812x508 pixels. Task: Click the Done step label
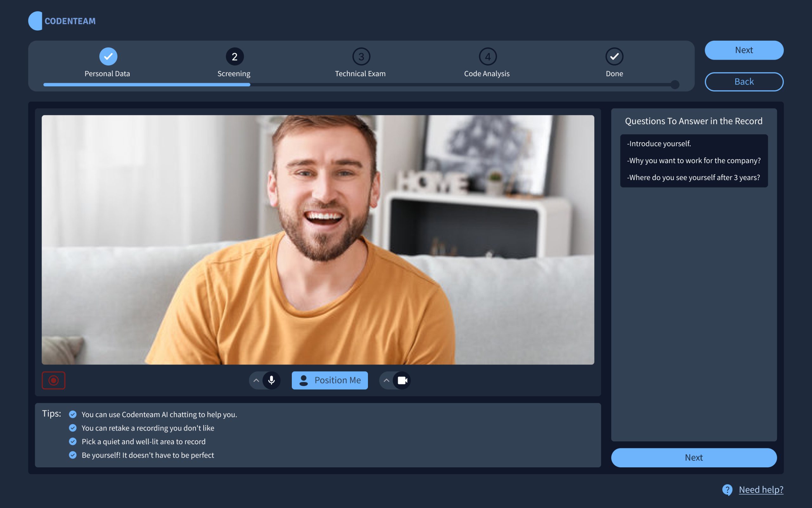(614, 74)
